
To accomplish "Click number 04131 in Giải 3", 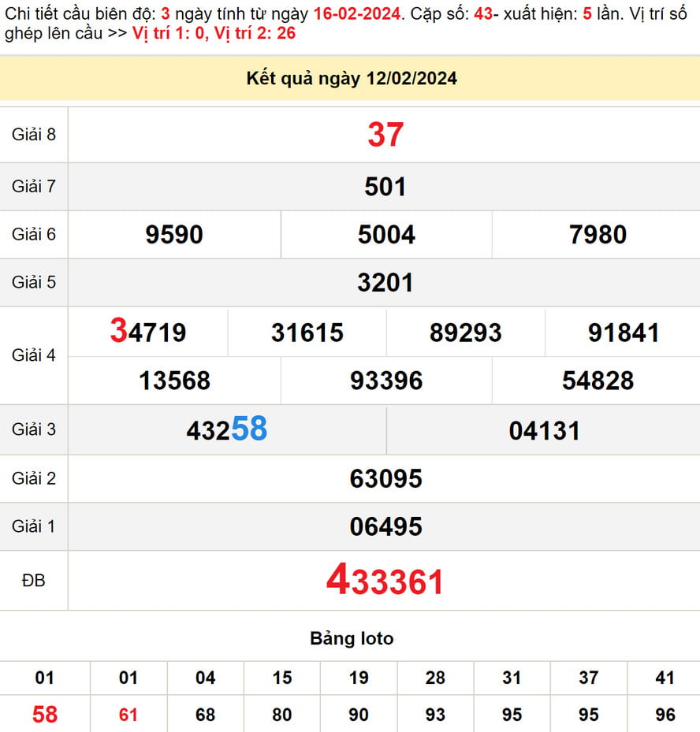I will [x=544, y=430].
